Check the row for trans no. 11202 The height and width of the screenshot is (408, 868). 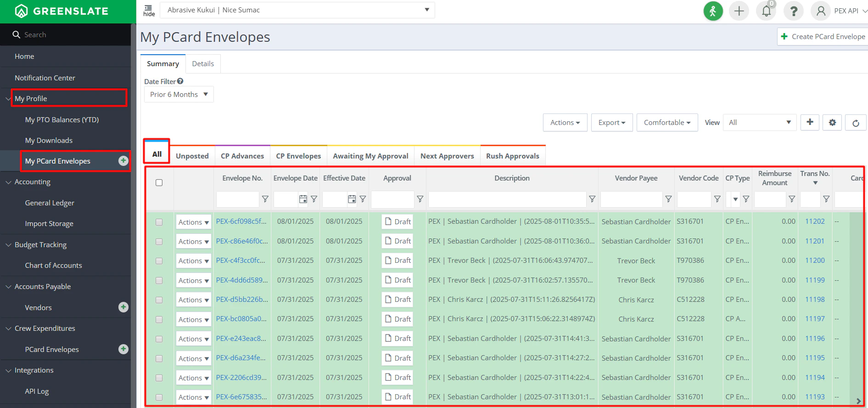coord(159,222)
